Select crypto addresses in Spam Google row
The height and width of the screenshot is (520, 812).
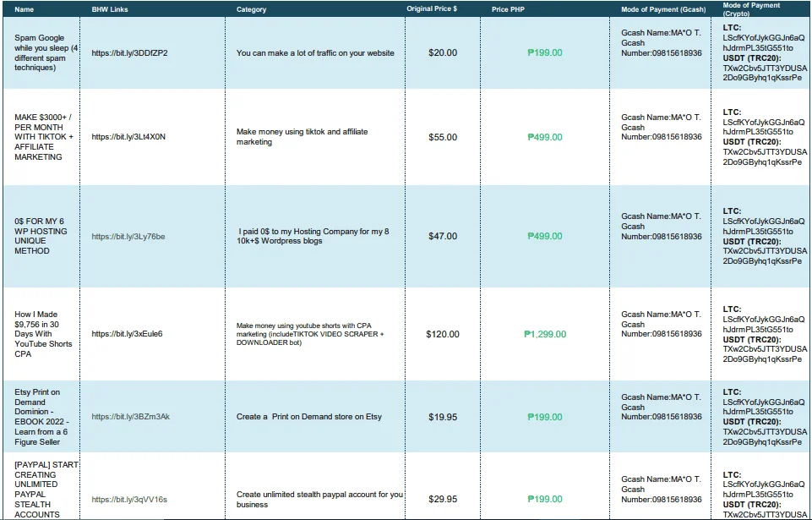tap(765, 53)
